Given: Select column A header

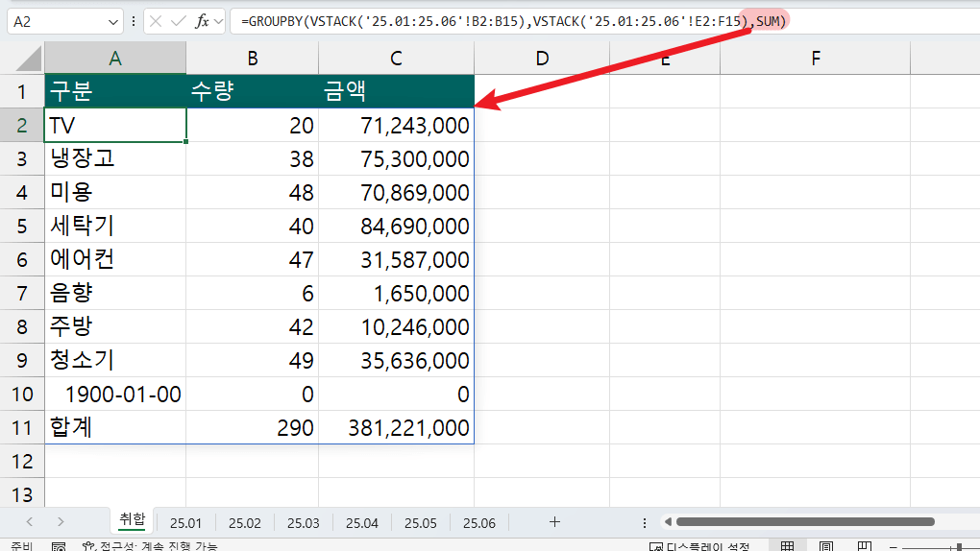Looking at the screenshot, I should tap(115, 59).
